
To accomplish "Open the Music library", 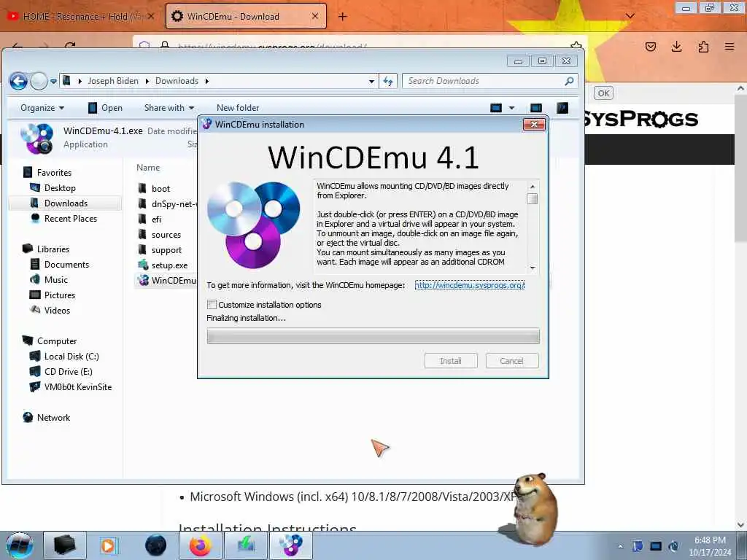I will click(49, 279).
